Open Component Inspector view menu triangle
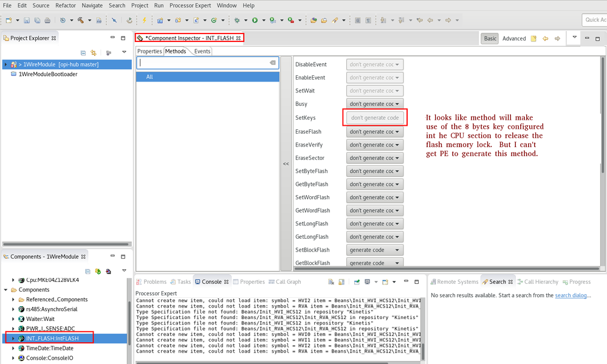 click(x=574, y=37)
